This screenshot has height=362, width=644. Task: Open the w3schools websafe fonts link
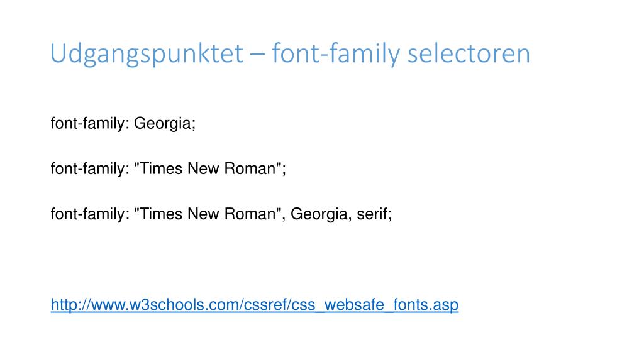coord(255,305)
